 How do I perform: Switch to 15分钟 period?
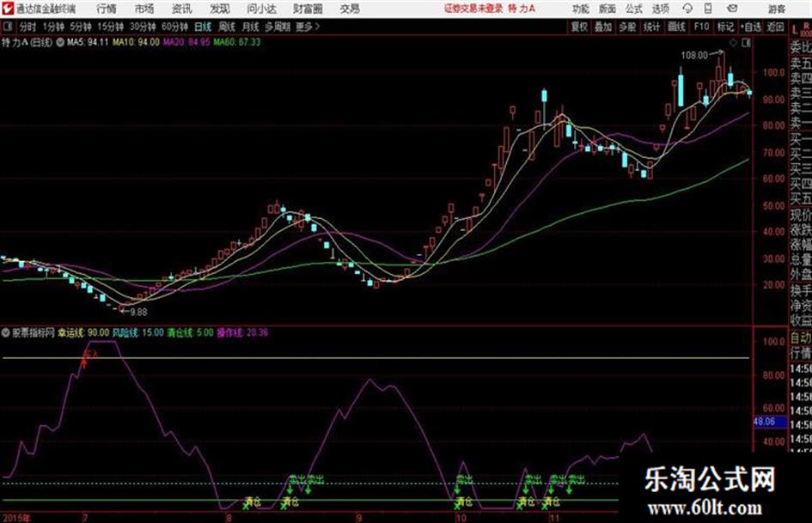coord(110,27)
